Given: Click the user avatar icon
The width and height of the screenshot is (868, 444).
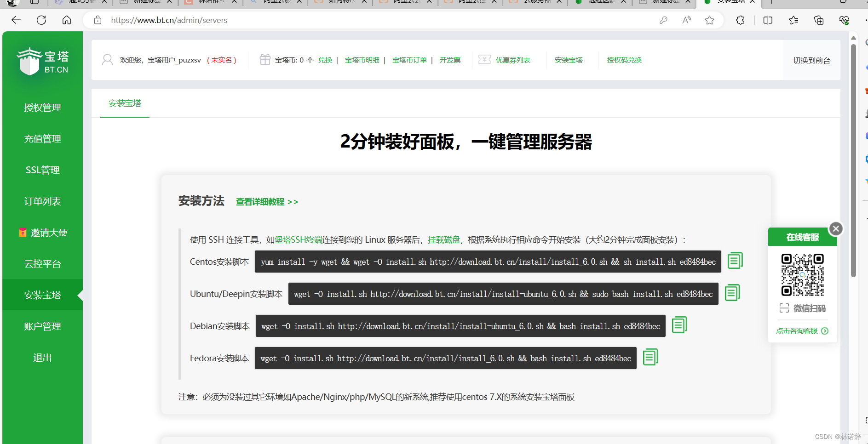Looking at the screenshot, I should point(107,60).
